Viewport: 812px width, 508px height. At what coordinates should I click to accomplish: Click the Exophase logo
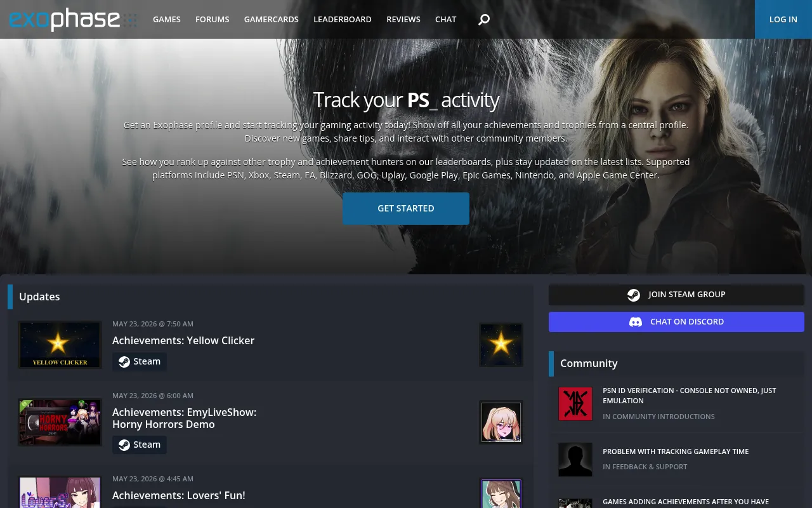(72, 19)
